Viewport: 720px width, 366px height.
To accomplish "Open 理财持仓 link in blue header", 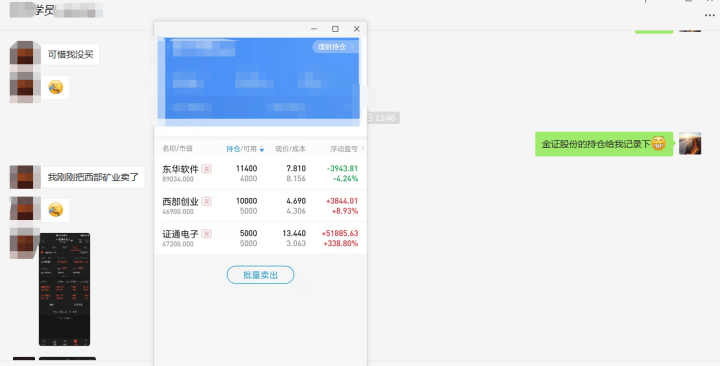I will [336, 47].
